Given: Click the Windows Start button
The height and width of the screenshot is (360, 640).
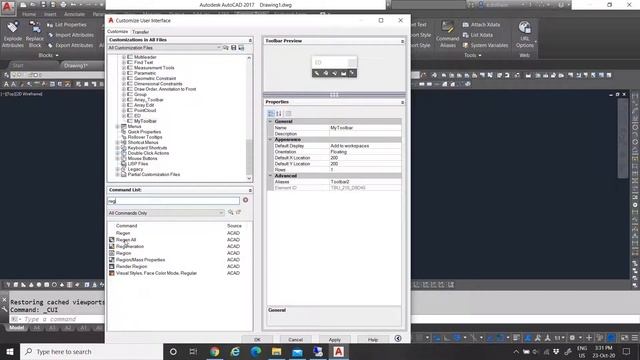Looking at the screenshot, I should click(10, 351).
